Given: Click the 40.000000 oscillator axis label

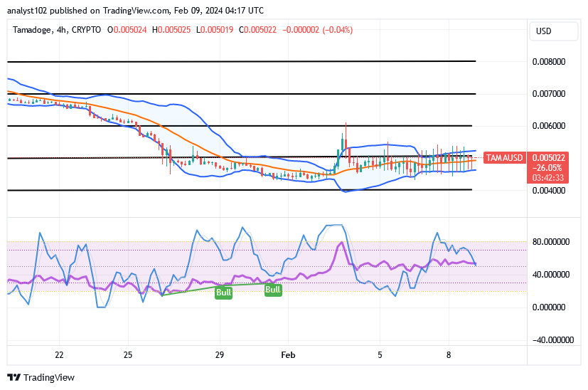Looking at the screenshot, I should pos(551,275).
